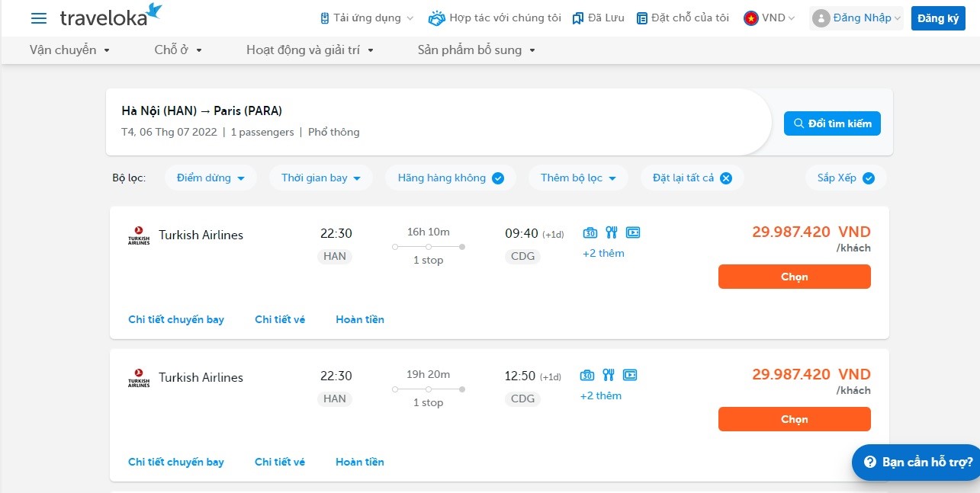Click the entertainment icon on second flight

pyautogui.click(x=630, y=375)
